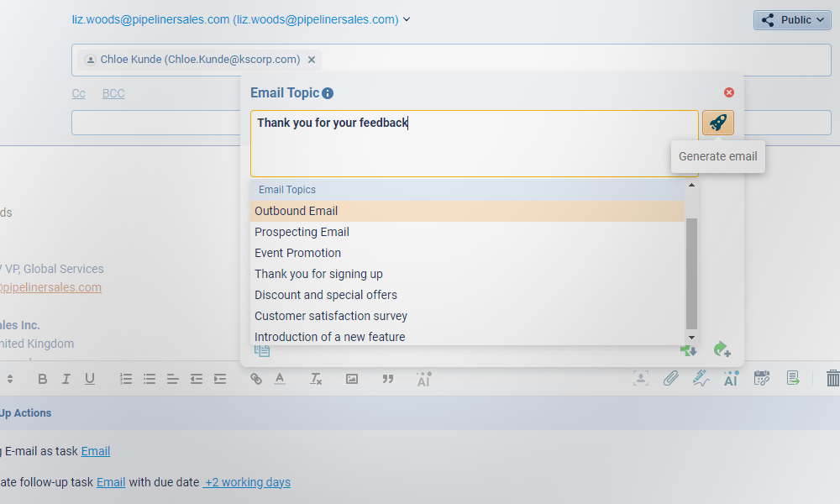Insert a hyperlink using the link icon
Screen dimensions: 840x504
(x=256, y=379)
